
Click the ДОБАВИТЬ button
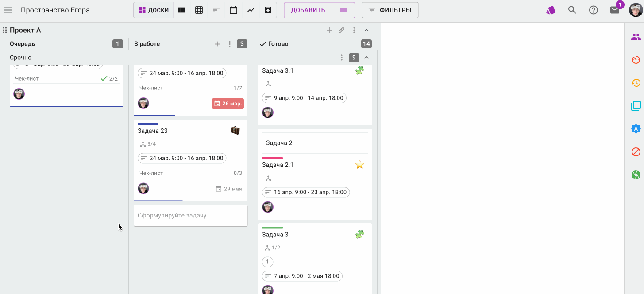tap(308, 10)
